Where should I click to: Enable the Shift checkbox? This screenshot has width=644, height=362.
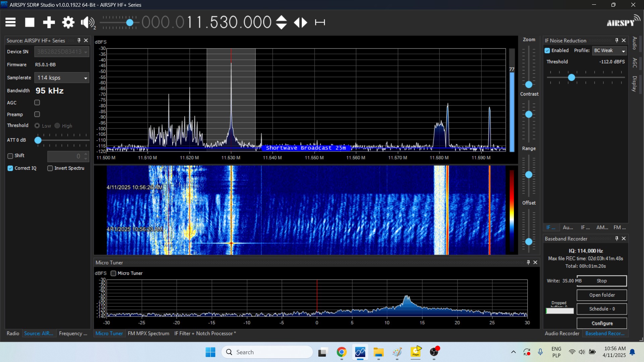[10, 156]
